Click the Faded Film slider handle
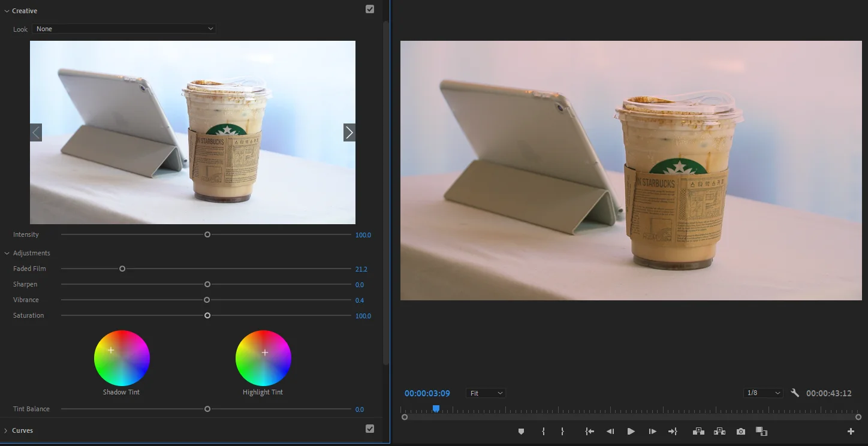The height and width of the screenshot is (446, 868). pos(122,269)
